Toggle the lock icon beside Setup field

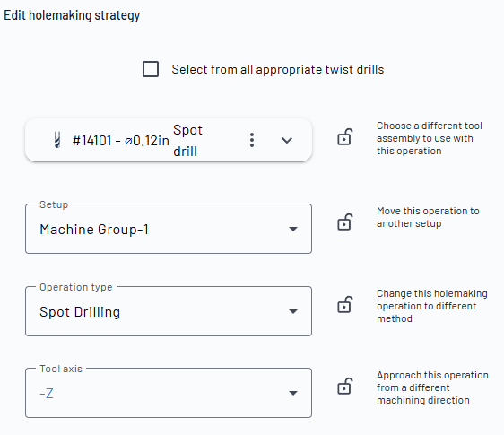pyautogui.click(x=345, y=222)
